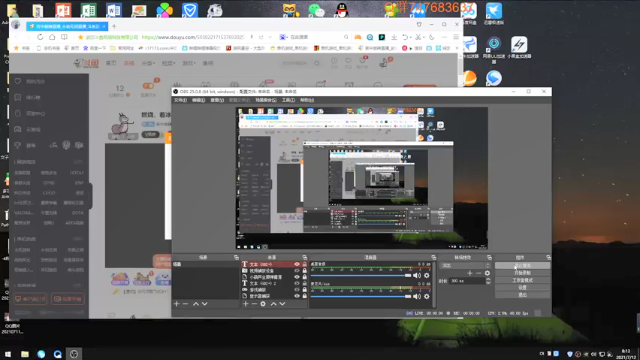Unlock the video capture device source

[x=304, y=271]
